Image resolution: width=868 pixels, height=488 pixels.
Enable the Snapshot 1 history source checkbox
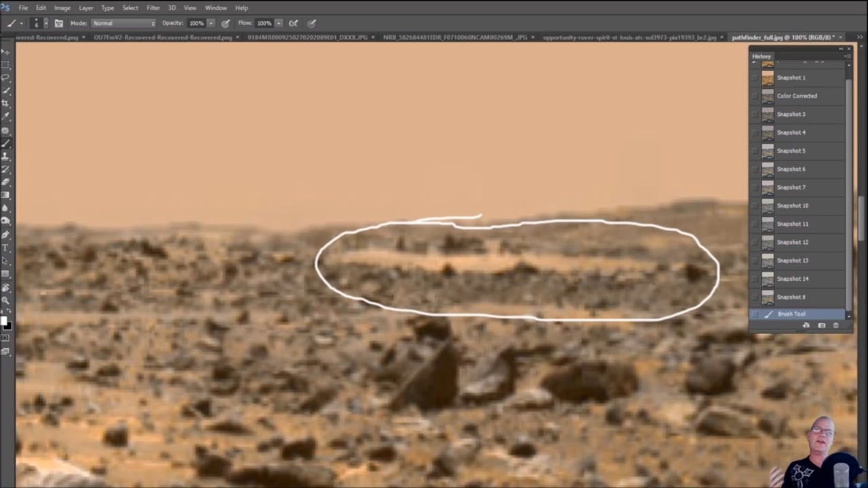pyautogui.click(x=755, y=77)
